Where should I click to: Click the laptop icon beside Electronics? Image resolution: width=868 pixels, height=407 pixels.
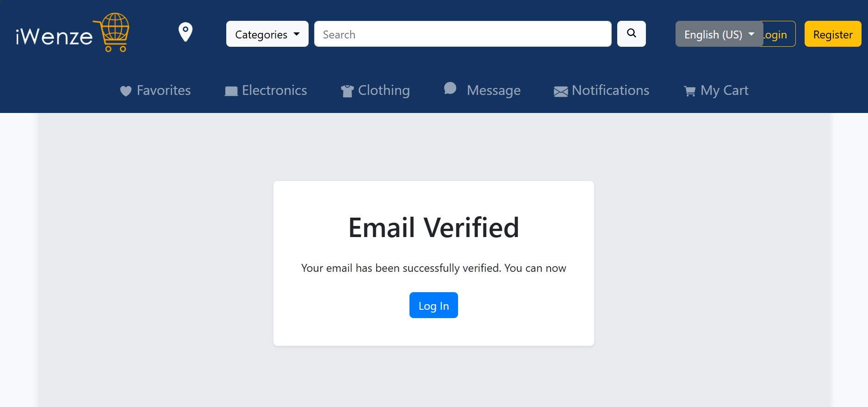pos(231,91)
